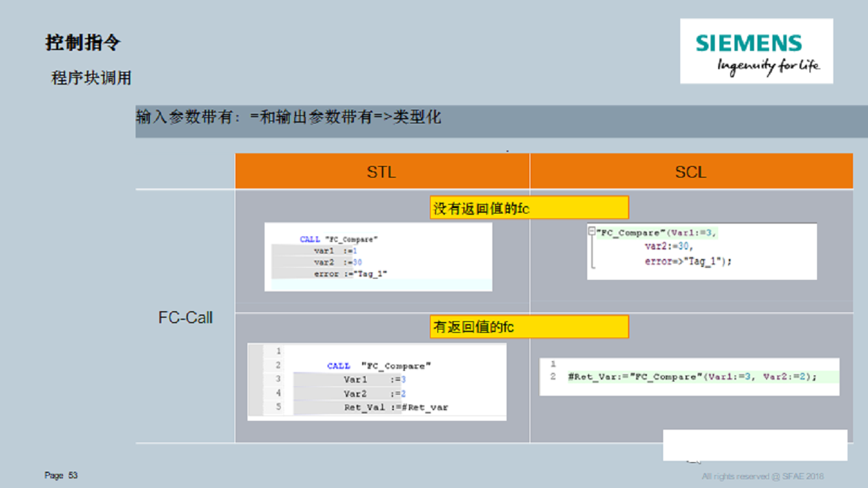Select the STL snippet with error :="Tag_1"
Image resolution: width=868 pixels, height=488 pixels.
378,257
